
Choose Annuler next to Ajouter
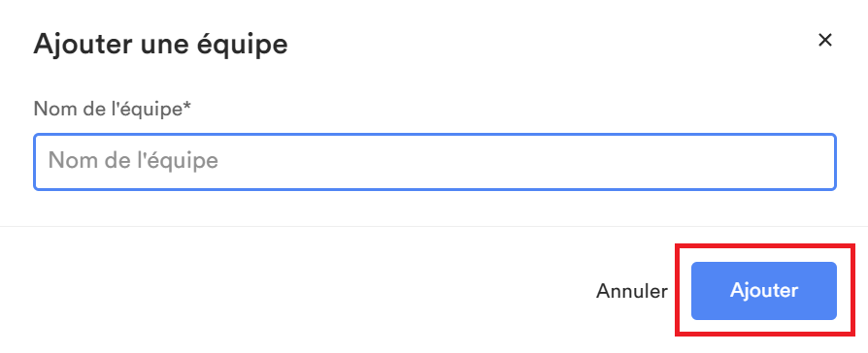632,291
